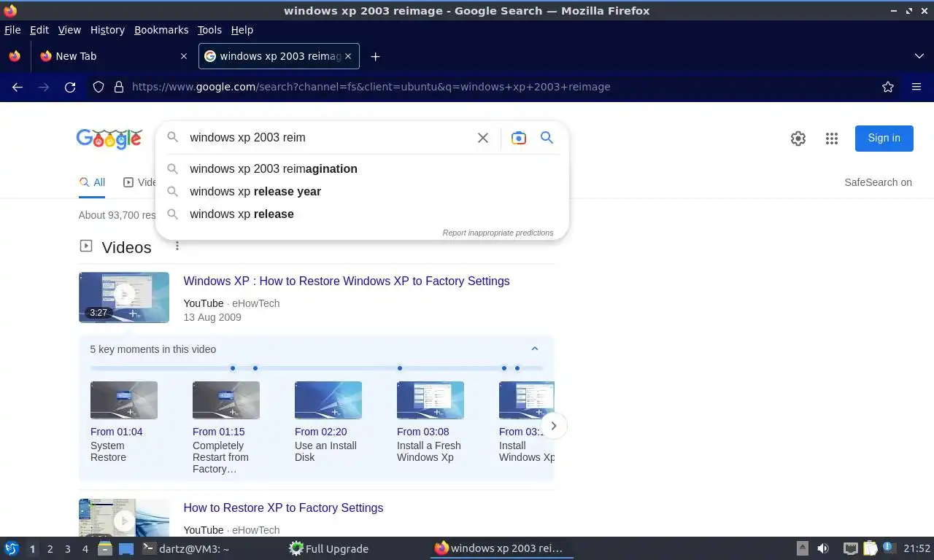This screenshot has height=560, width=934.
Task: Open key moment From 02:20 Install Disk
Action: pyautogui.click(x=328, y=421)
